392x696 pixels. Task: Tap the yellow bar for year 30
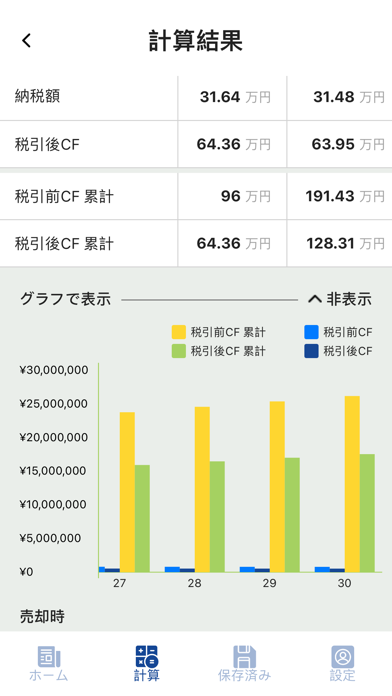pos(352,484)
